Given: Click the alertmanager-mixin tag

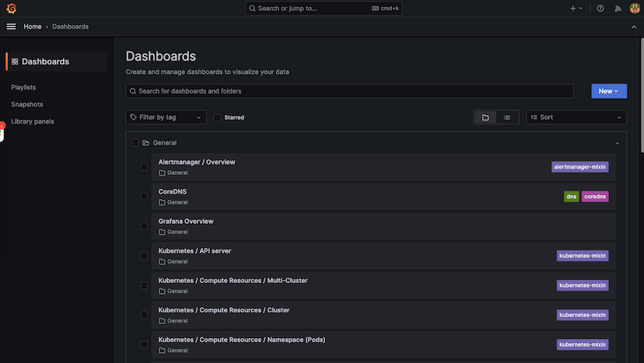Looking at the screenshot, I should 580,167.
